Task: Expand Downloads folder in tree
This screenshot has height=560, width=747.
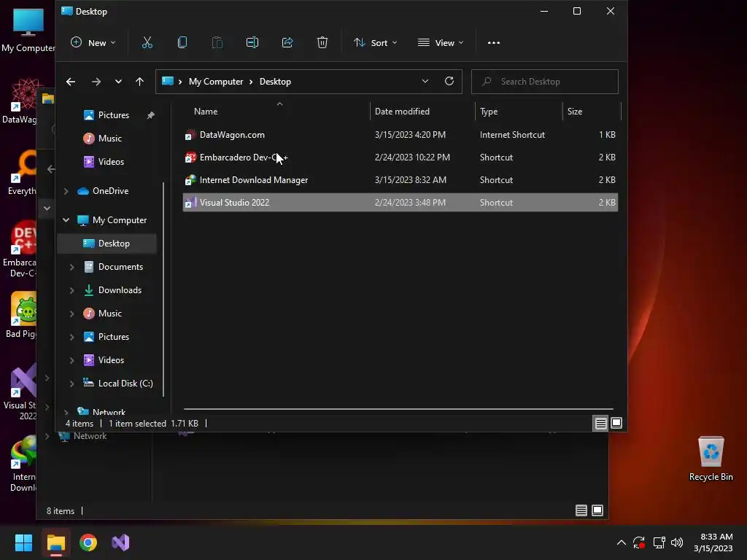Action: point(72,290)
